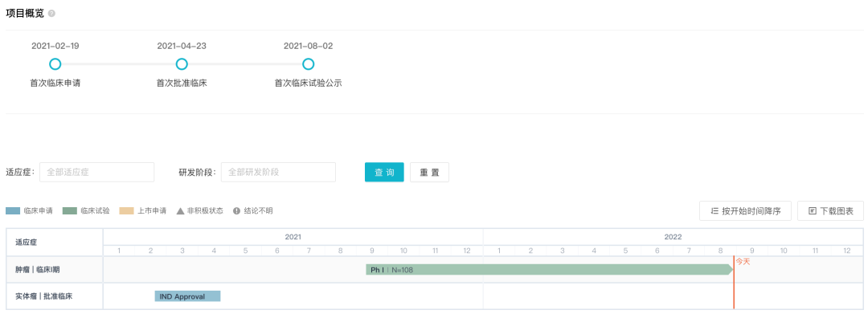Select the 2021-02-19 首次临床申请 milestone circle
The image size is (868, 314).
tap(55, 64)
